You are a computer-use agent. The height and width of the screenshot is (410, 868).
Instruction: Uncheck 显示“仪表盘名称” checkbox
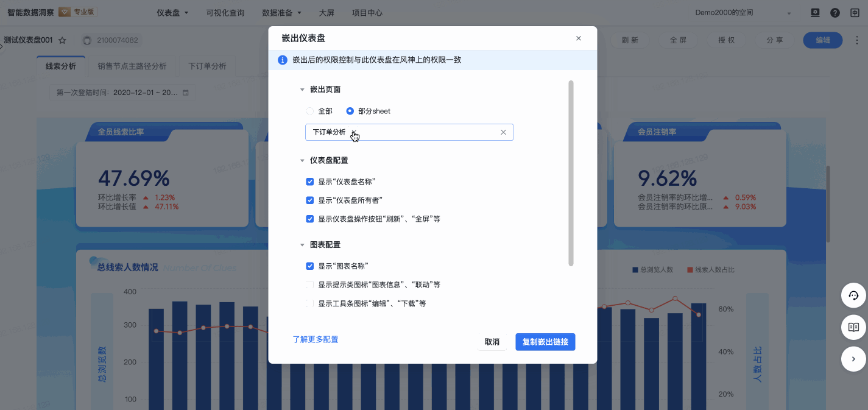[x=310, y=182]
